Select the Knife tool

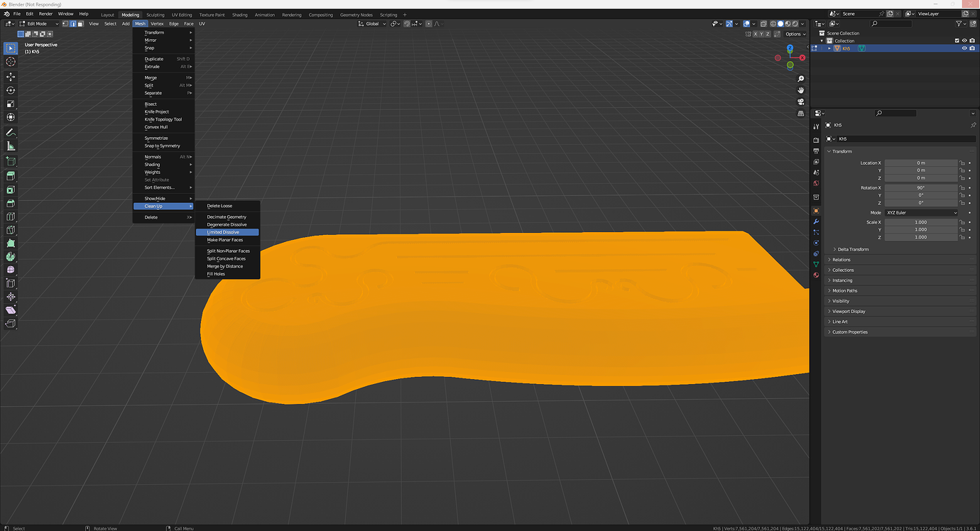[11, 230]
